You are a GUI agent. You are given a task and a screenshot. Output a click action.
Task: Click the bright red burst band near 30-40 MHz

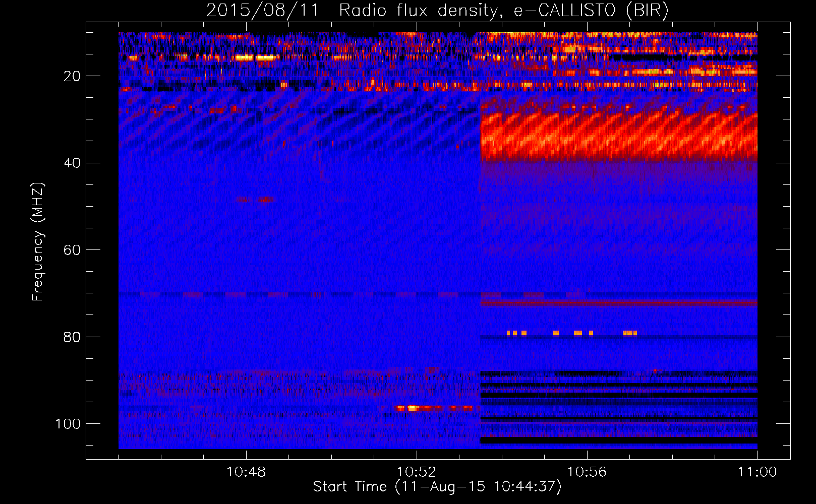point(619,136)
